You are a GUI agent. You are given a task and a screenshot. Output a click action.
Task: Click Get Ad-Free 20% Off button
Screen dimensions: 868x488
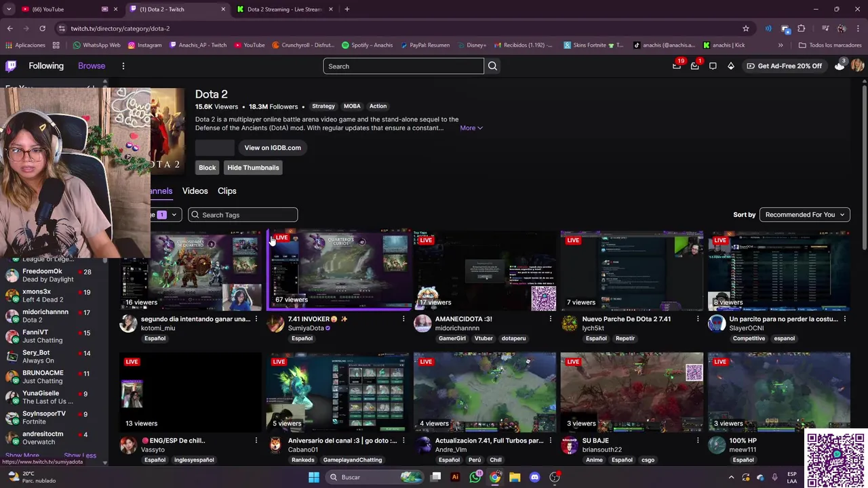pyautogui.click(x=785, y=66)
